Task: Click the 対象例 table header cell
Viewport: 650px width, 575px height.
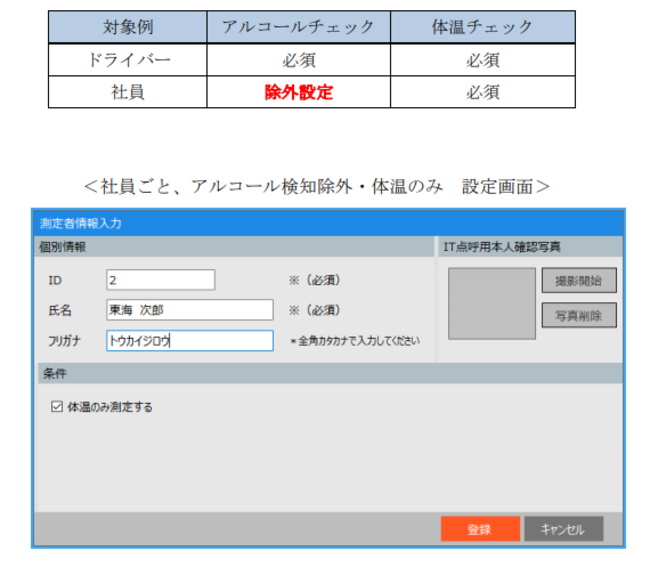Action: click(127, 27)
